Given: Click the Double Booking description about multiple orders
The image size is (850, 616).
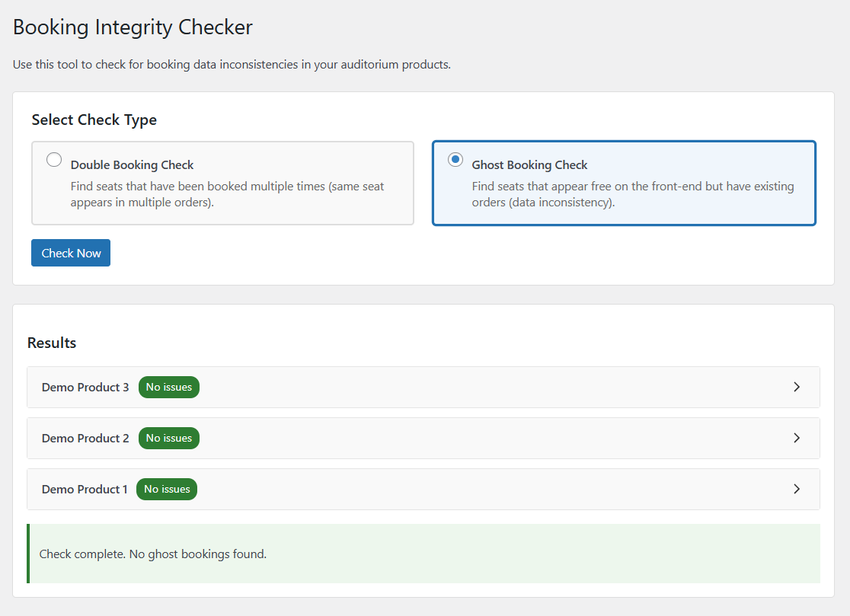Looking at the screenshot, I should (x=227, y=194).
